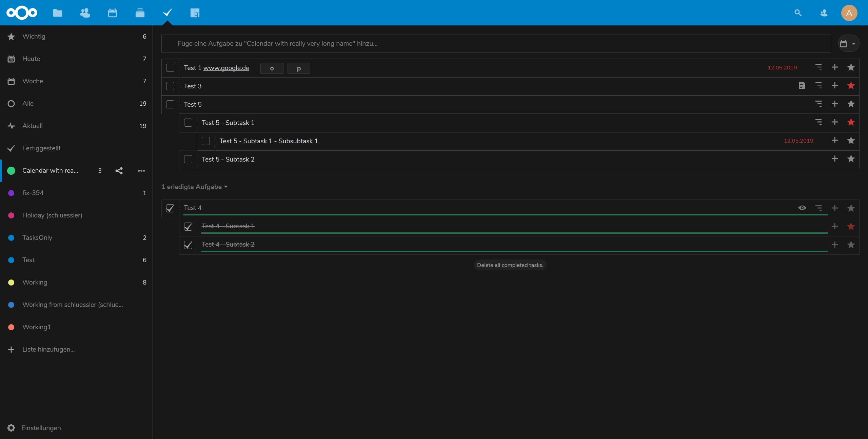Uncheck Test 4 - Subtask 1
This screenshot has width=868, height=439.
188,227
